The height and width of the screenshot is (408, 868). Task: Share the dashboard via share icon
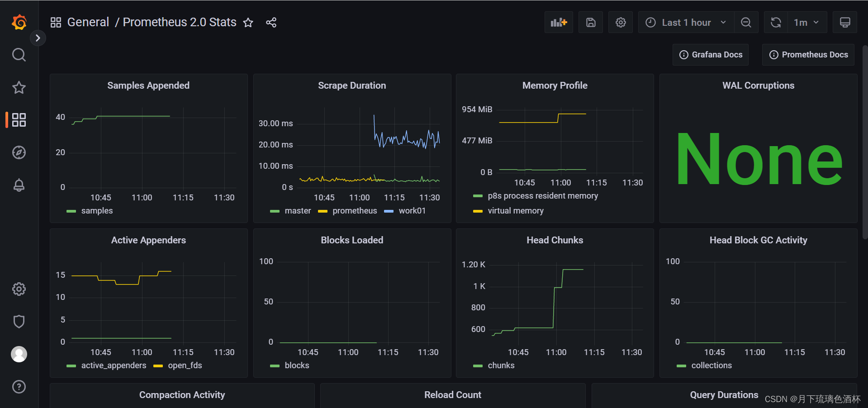(271, 23)
